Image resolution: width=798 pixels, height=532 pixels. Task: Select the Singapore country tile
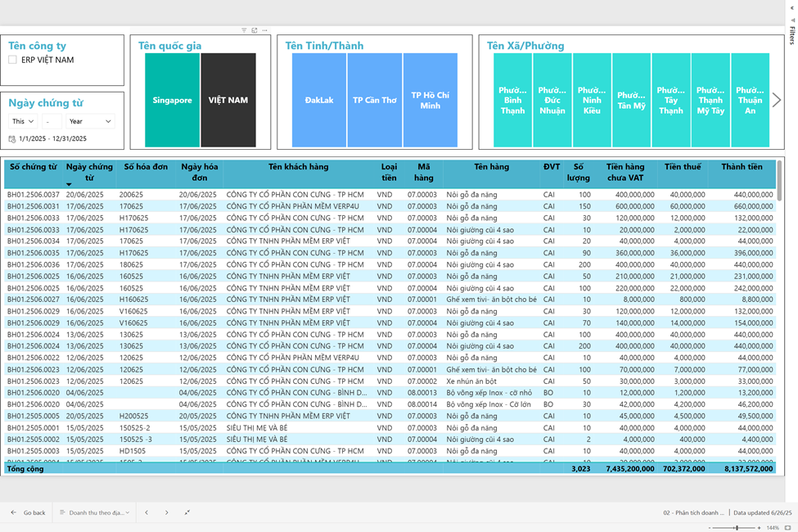(172, 100)
